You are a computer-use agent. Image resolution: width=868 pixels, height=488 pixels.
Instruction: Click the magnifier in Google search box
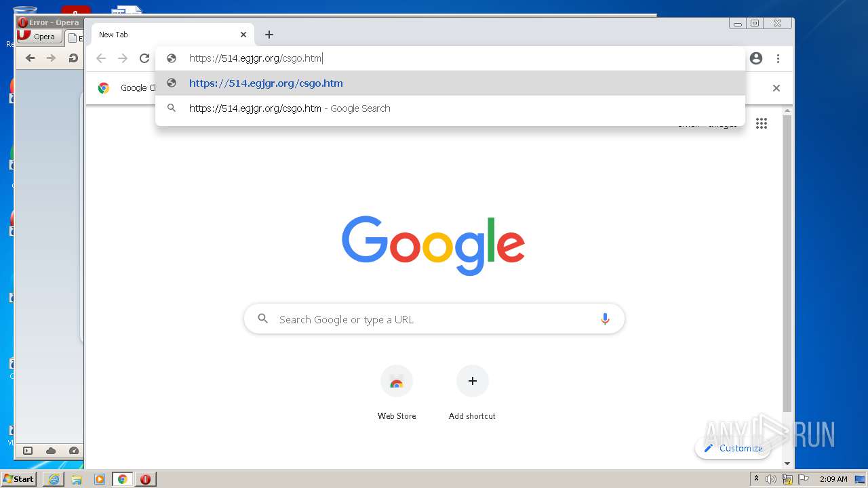click(263, 319)
